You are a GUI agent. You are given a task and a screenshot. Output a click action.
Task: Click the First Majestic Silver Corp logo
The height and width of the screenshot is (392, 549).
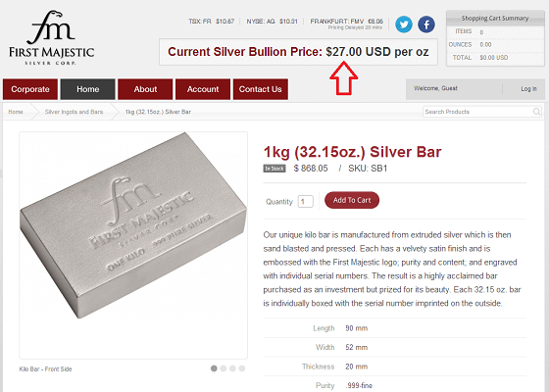click(x=51, y=37)
